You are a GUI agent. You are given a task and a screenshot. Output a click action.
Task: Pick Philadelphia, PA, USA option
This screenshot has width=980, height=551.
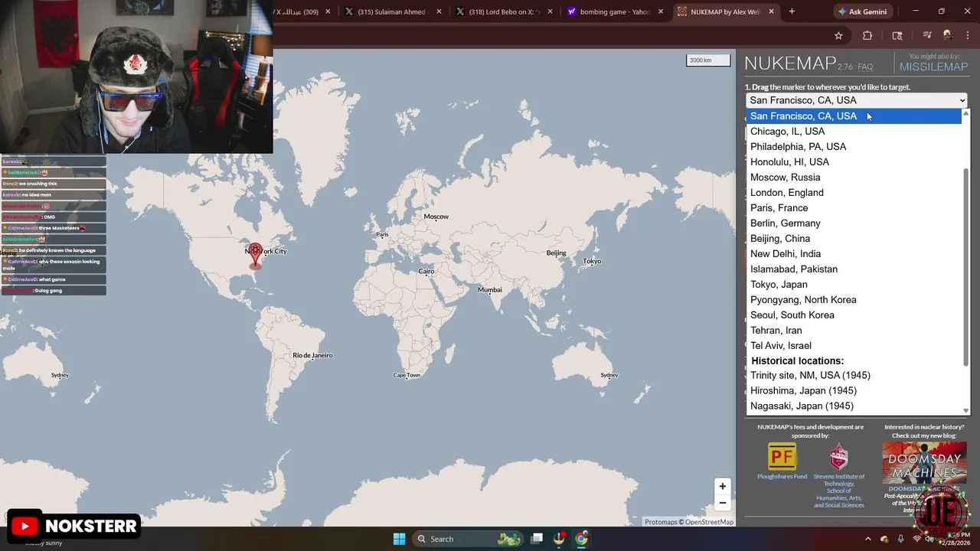click(x=854, y=147)
